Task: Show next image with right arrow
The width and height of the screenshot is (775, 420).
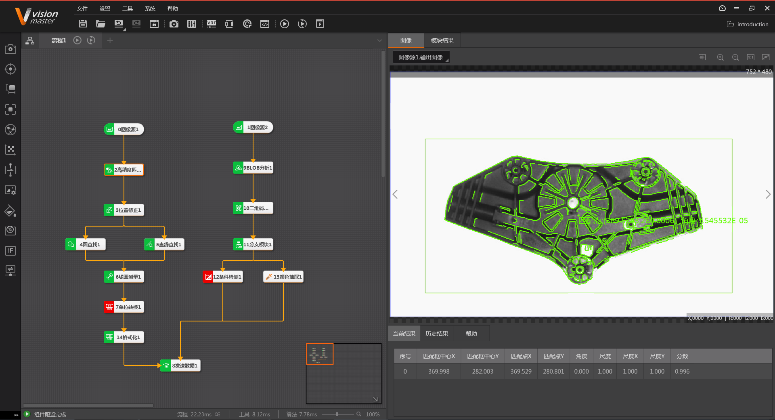Action: click(x=767, y=194)
